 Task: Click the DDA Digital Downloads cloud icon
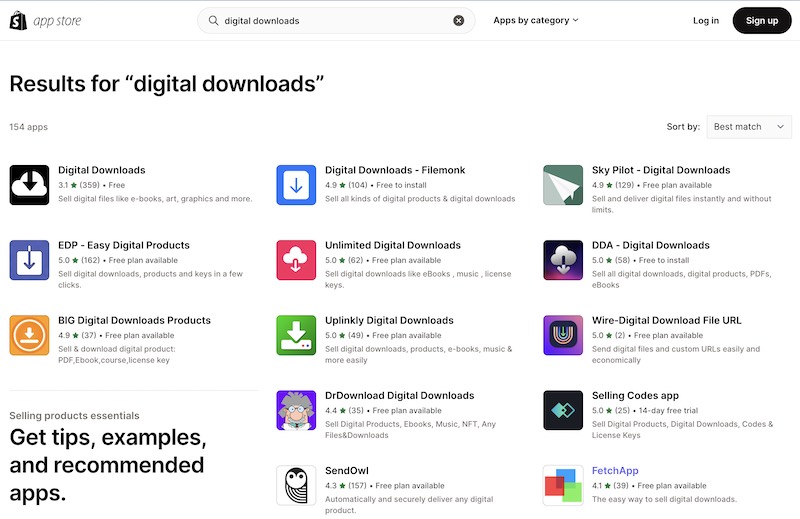(563, 260)
